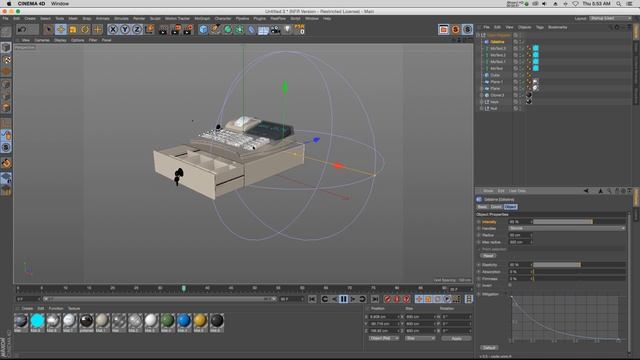Click the Reset button
Viewport: 640px width, 360px height.
488,256
